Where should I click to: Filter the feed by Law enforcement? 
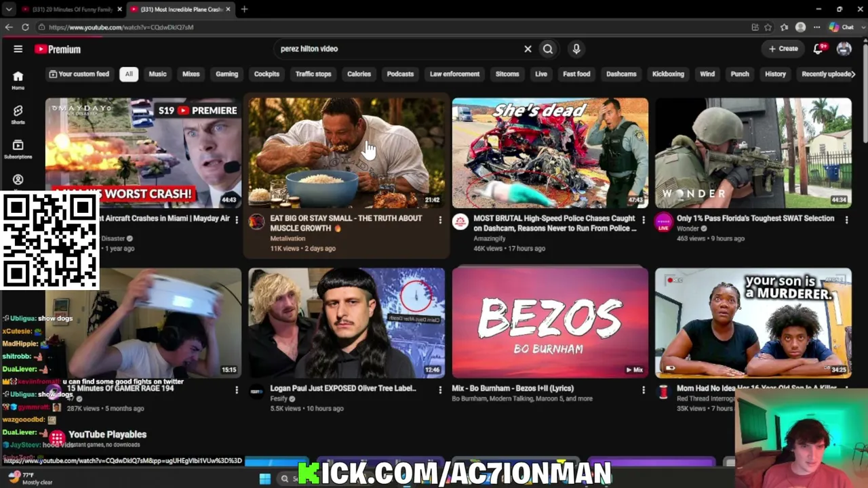(x=454, y=74)
